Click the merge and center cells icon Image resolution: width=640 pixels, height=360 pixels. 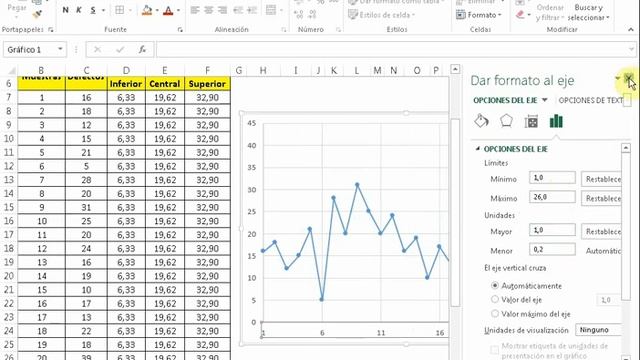[x=271, y=10]
